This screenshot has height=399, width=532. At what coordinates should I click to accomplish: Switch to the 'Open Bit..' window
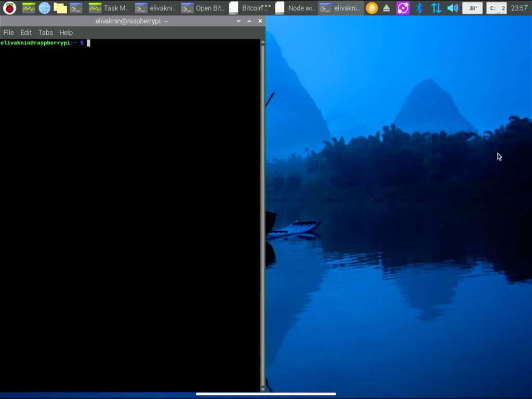[206, 8]
